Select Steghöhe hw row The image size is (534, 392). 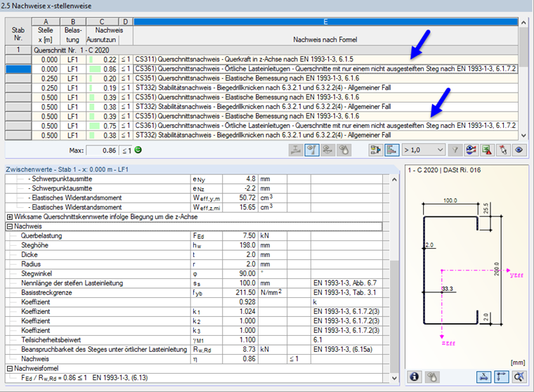pos(194,245)
